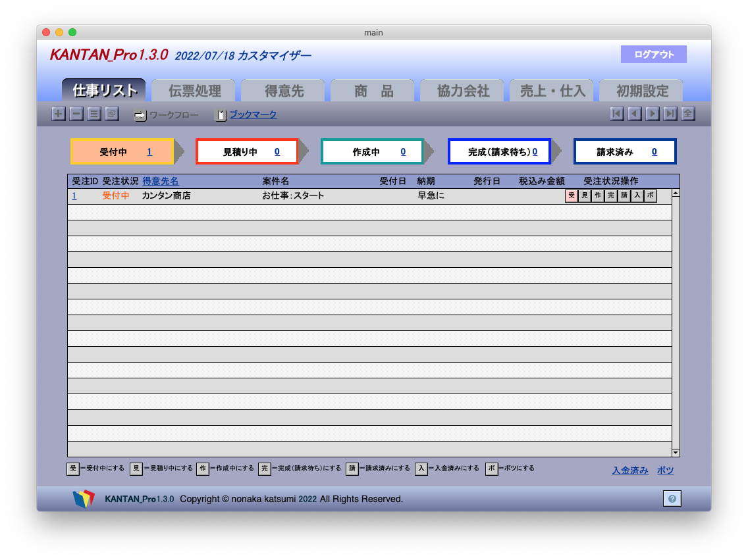Add a new record with the plus icon
The image size is (748, 560).
(x=59, y=114)
